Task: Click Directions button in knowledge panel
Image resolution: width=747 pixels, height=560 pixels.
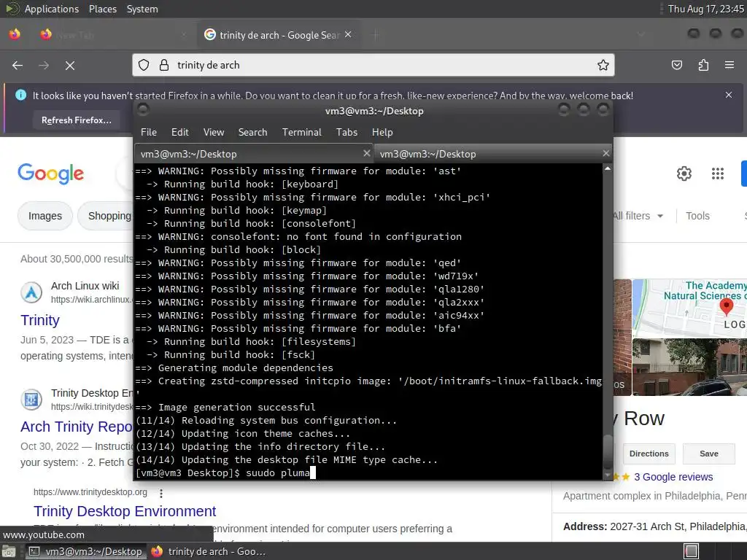Action: pos(649,454)
